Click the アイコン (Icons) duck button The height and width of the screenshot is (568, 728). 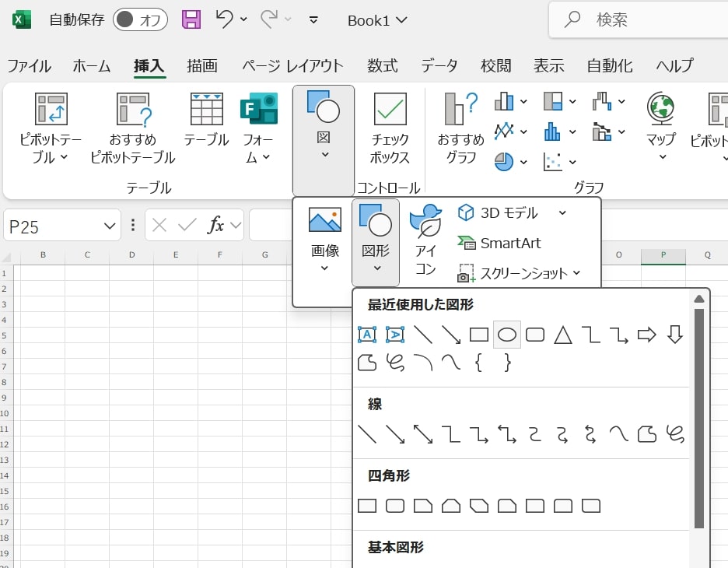(x=425, y=240)
